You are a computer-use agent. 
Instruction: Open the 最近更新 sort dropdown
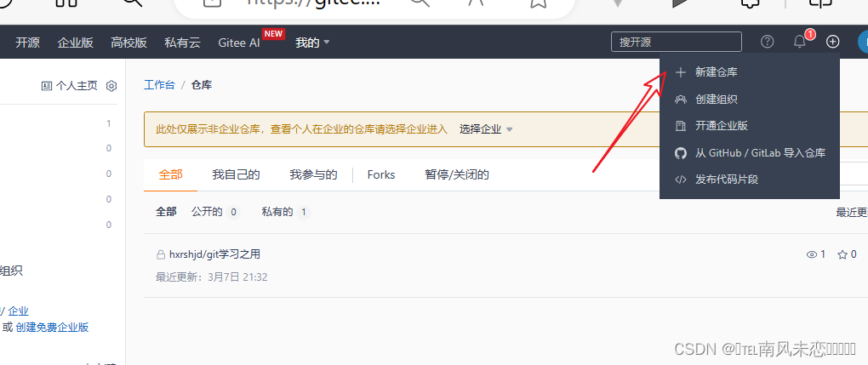tap(851, 212)
